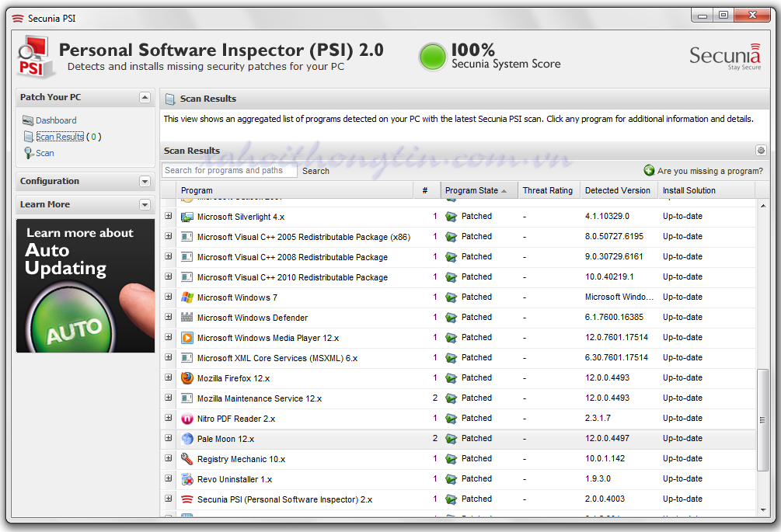Click the Patched state icon for Pale Moon
The height and width of the screenshot is (532, 781).
click(452, 439)
